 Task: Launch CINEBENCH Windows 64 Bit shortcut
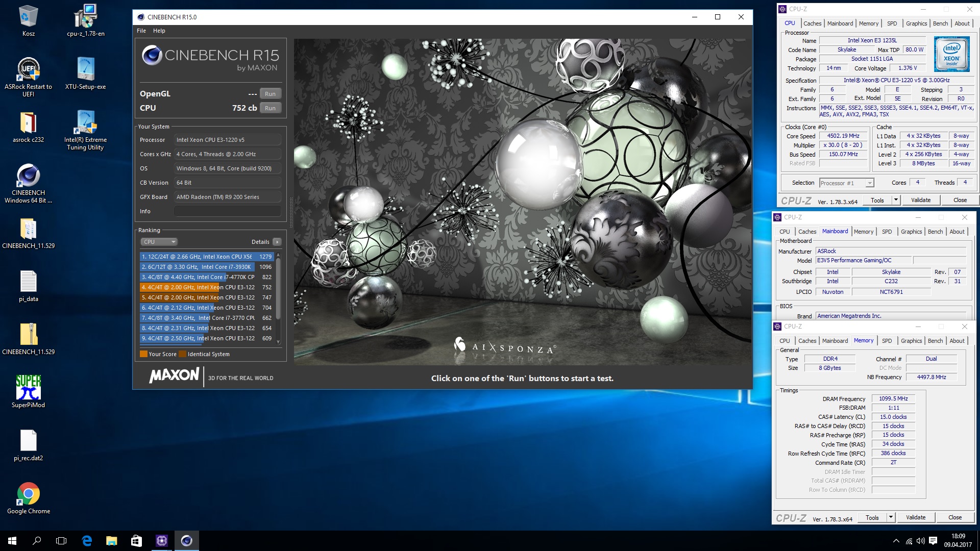(28, 184)
